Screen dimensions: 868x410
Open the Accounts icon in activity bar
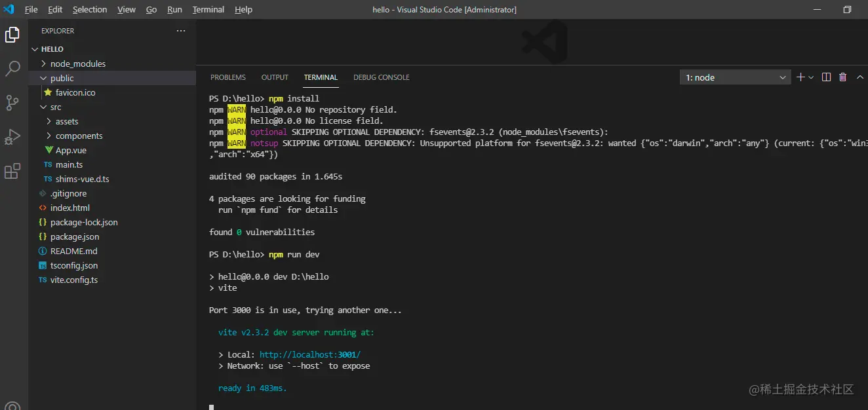12,406
